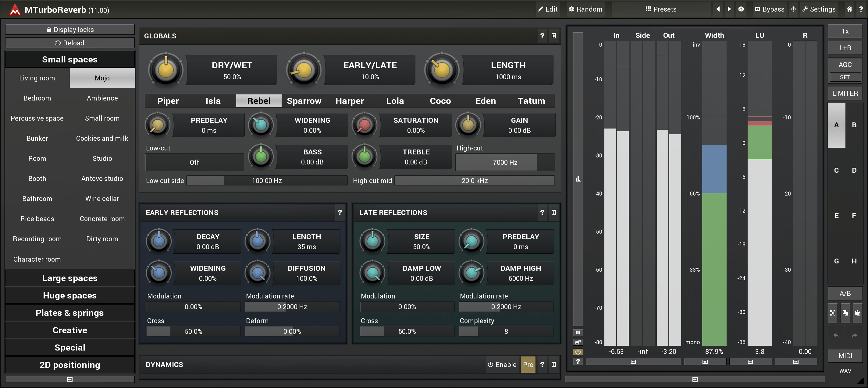Click the Reload button in the sidebar
Screen dimensions: 868x388
70,43
